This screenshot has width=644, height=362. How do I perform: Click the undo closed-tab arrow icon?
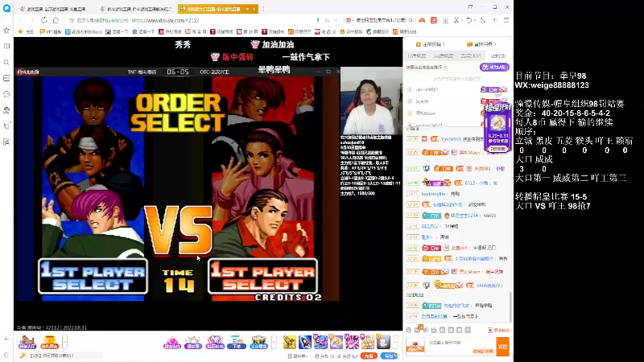[x=469, y=20]
